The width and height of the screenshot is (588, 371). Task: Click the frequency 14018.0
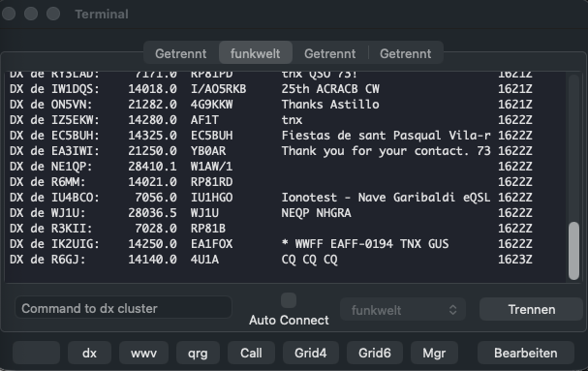152,89
